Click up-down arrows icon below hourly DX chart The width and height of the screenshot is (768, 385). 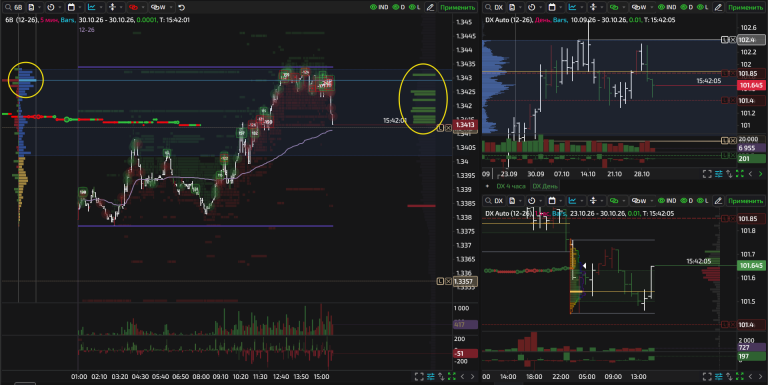point(729,377)
